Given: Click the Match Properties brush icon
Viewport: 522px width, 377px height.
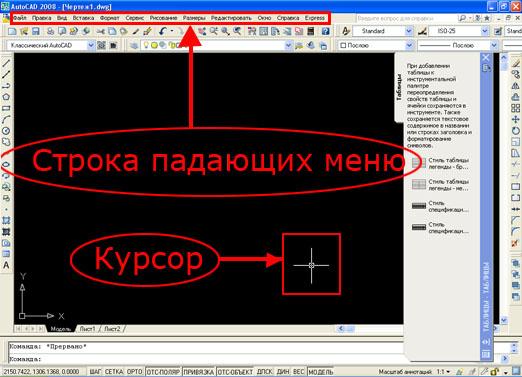Looking at the screenshot, I should pos(135,31).
